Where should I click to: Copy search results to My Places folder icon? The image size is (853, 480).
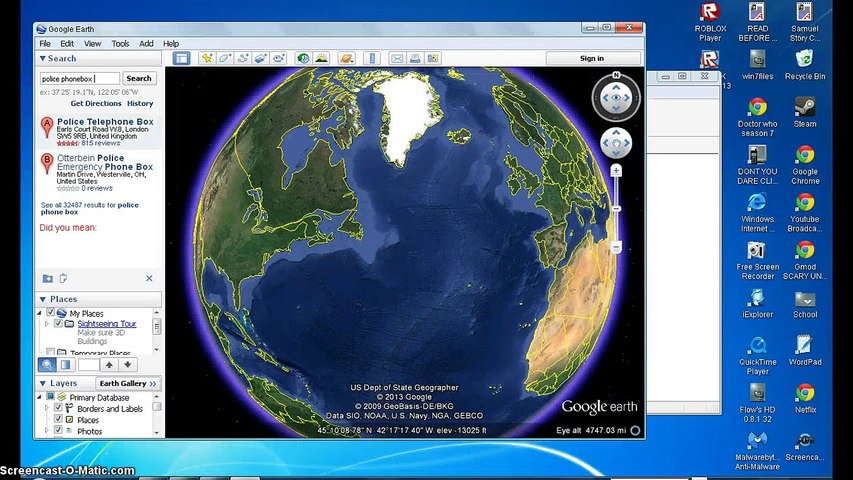click(x=48, y=279)
